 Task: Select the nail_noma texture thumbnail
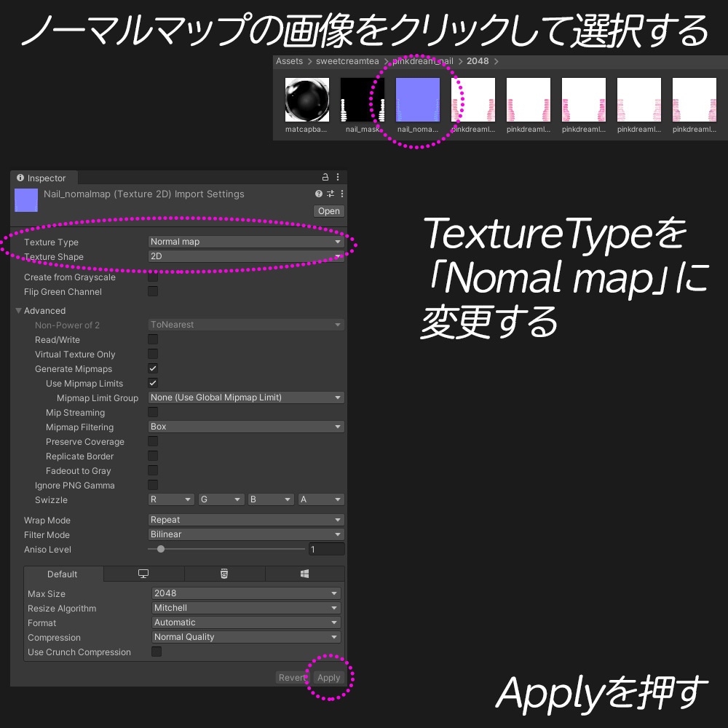coord(417,98)
